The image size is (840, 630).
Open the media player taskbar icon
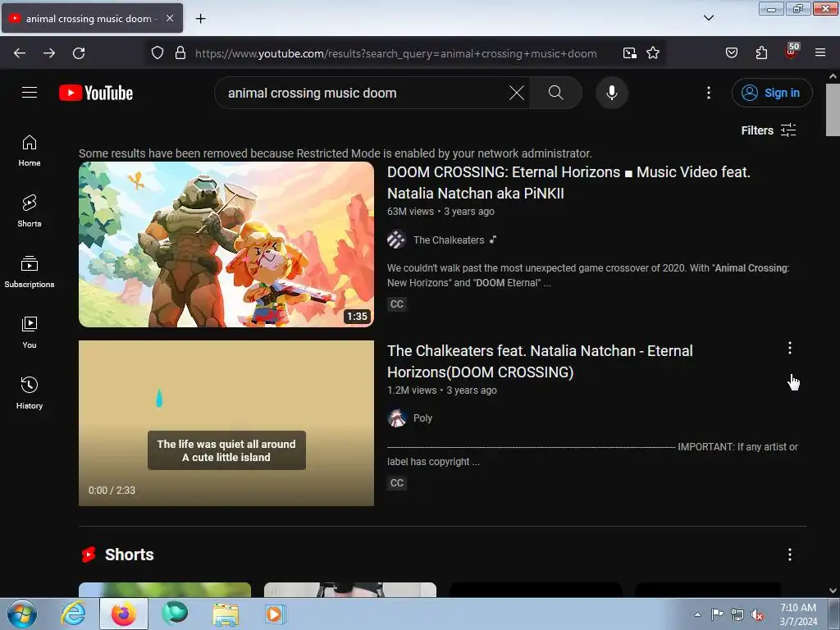pos(276,614)
